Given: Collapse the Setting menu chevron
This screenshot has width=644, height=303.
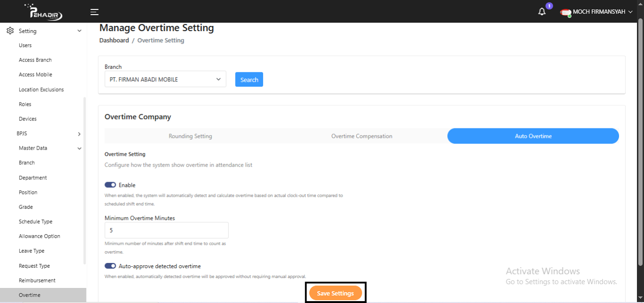Looking at the screenshot, I should 79,31.
